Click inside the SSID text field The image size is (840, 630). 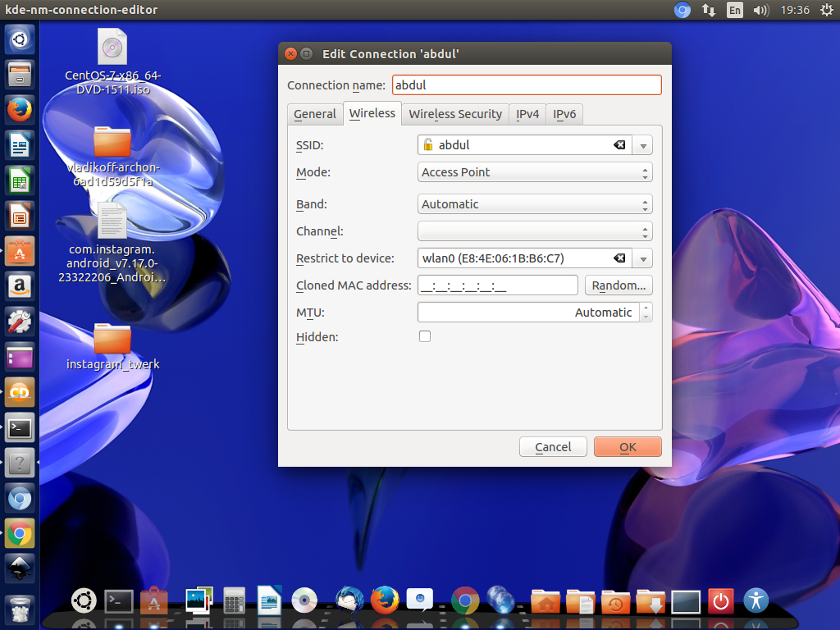pos(523,145)
